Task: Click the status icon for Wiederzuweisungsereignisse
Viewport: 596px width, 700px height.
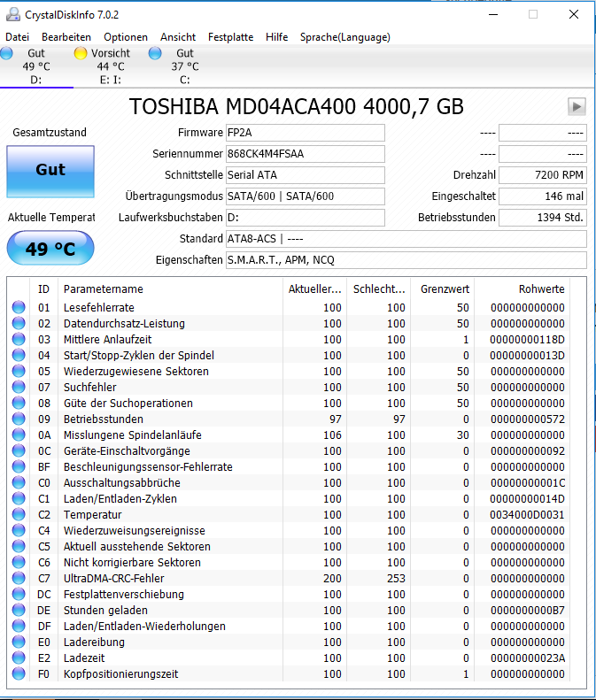Action: pyautogui.click(x=19, y=530)
